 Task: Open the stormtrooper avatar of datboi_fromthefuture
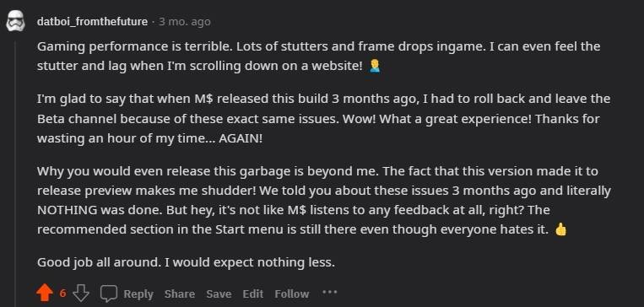coord(15,22)
